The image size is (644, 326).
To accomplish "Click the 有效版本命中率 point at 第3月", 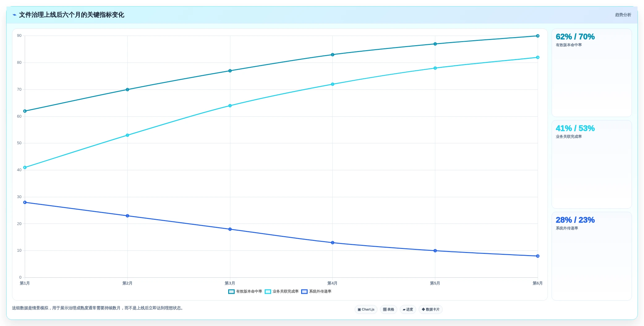I will click(230, 71).
